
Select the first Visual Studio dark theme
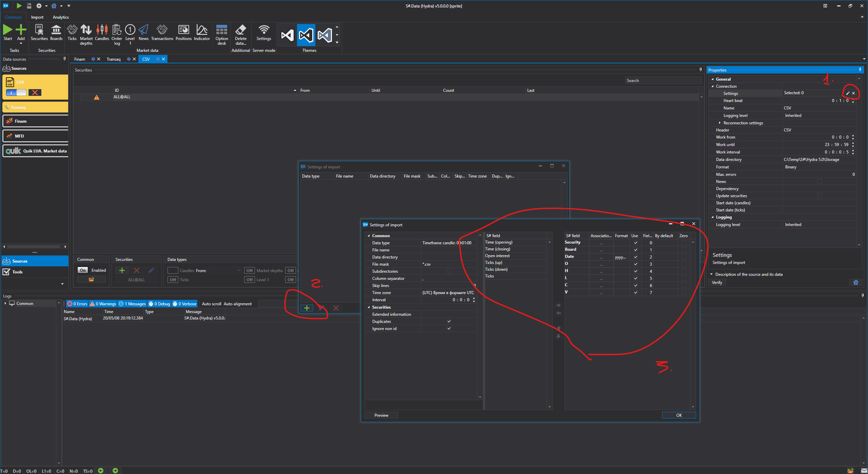288,35
